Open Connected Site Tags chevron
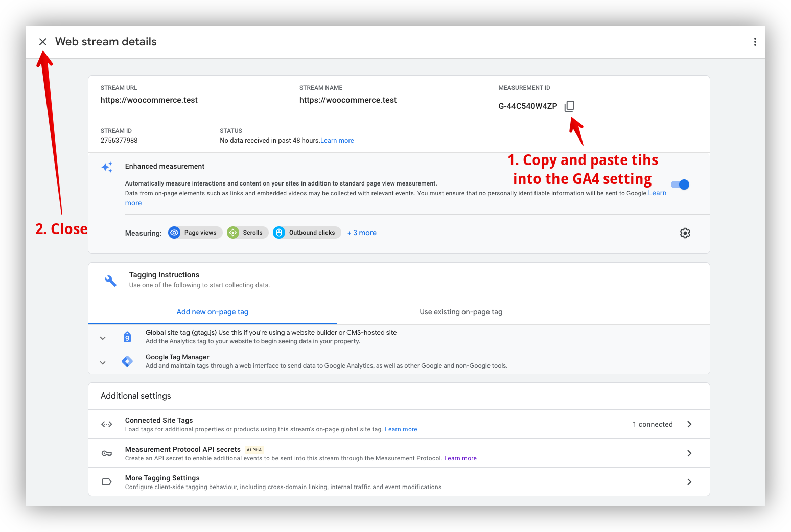The height and width of the screenshot is (532, 791). point(689,424)
